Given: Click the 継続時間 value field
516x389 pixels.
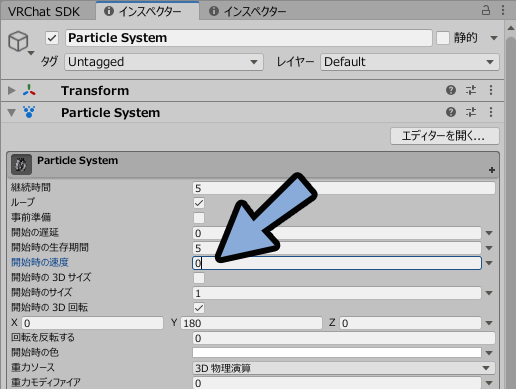Looking at the screenshot, I should click(344, 188).
